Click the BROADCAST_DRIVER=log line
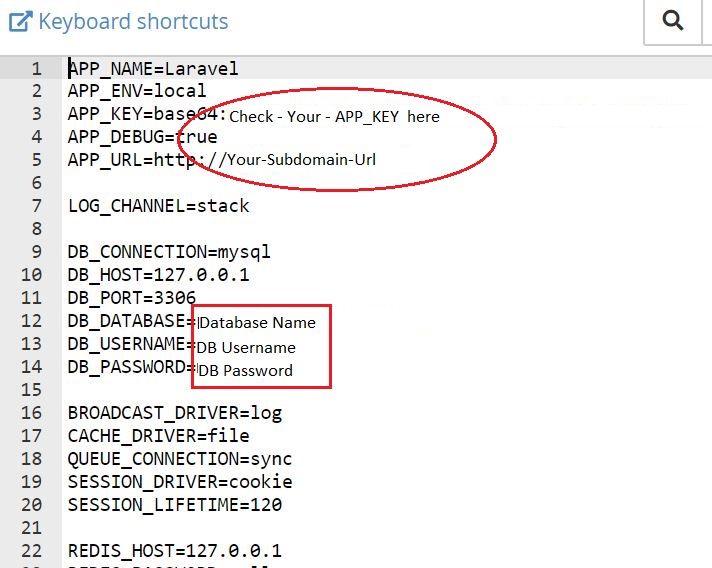The width and height of the screenshot is (712, 568). [175, 413]
